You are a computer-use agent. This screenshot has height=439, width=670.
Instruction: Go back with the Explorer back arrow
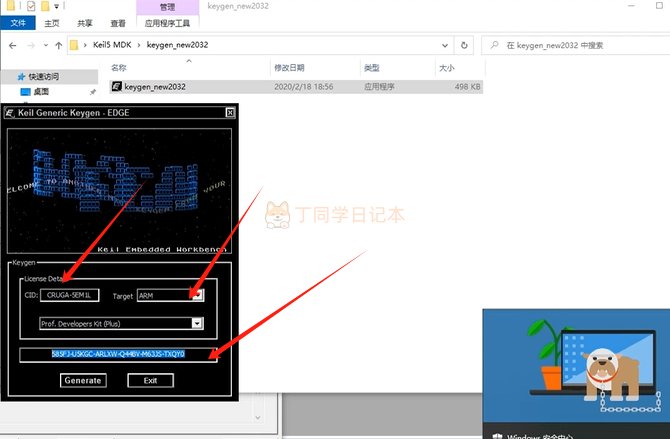12,45
